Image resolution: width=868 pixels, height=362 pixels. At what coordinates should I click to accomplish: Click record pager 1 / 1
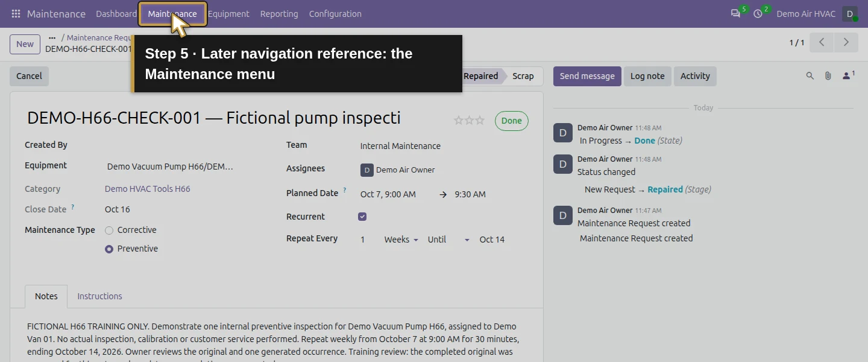point(797,42)
